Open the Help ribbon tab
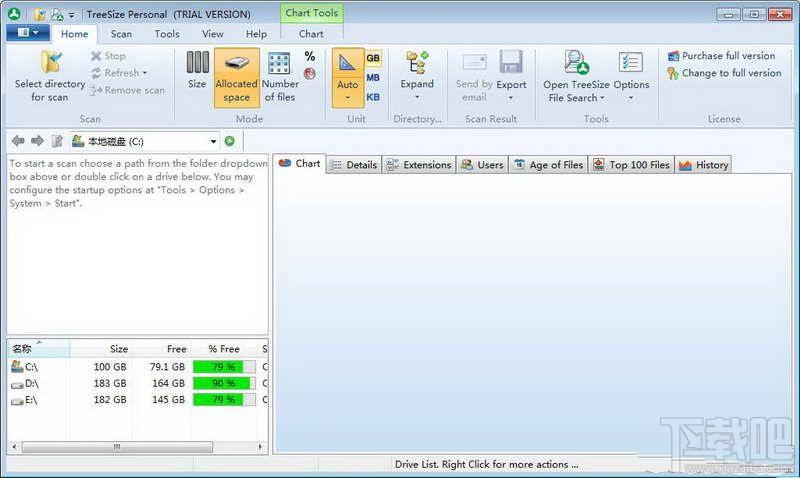The image size is (800, 478). pyautogui.click(x=256, y=34)
